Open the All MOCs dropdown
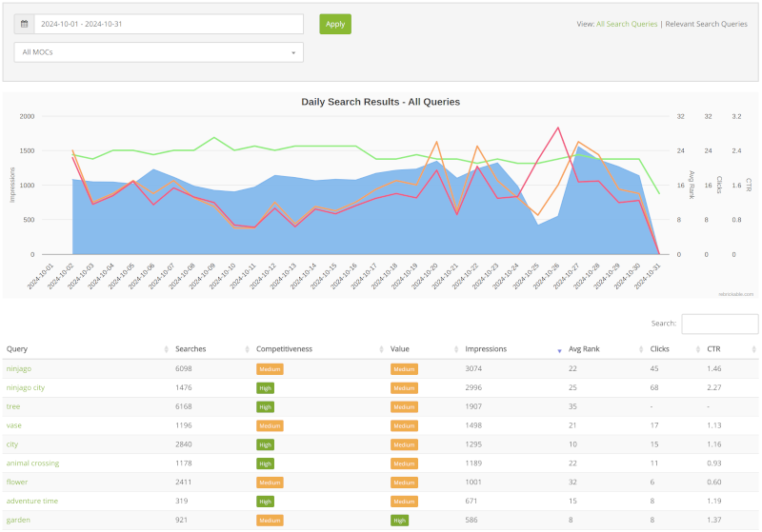The image size is (762, 532). [158, 52]
